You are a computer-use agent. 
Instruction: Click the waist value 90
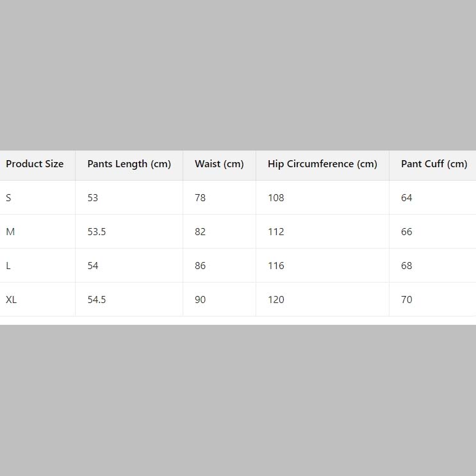click(x=200, y=300)
